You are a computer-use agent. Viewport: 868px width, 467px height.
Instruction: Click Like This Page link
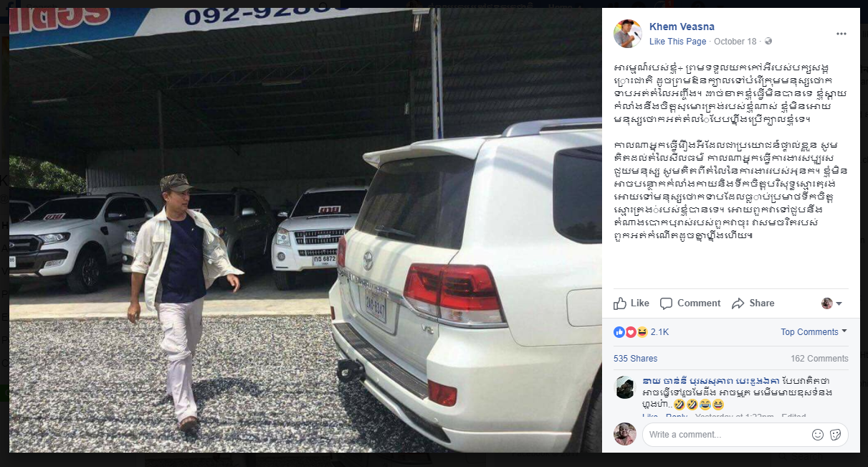[678, 42]
